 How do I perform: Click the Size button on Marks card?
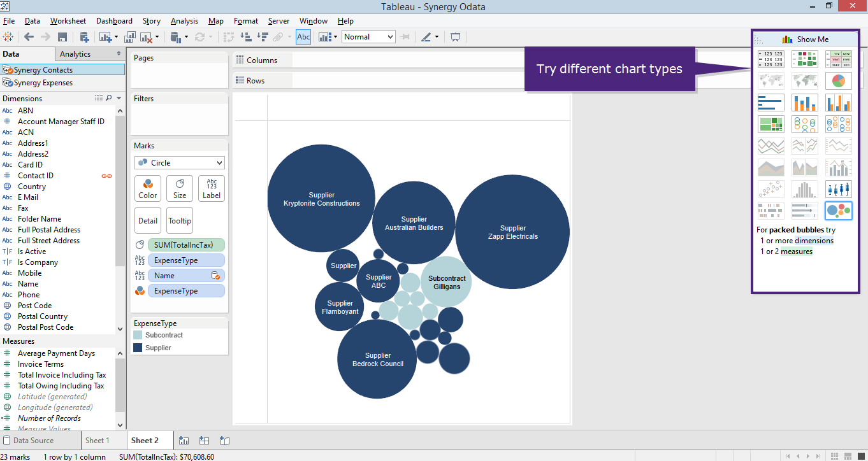coord(180,188)
